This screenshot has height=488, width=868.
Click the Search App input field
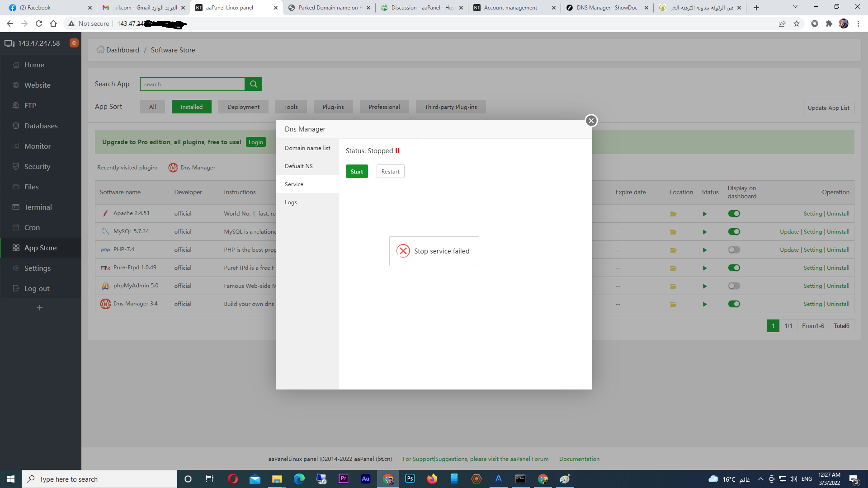click(x=192, y=84)
